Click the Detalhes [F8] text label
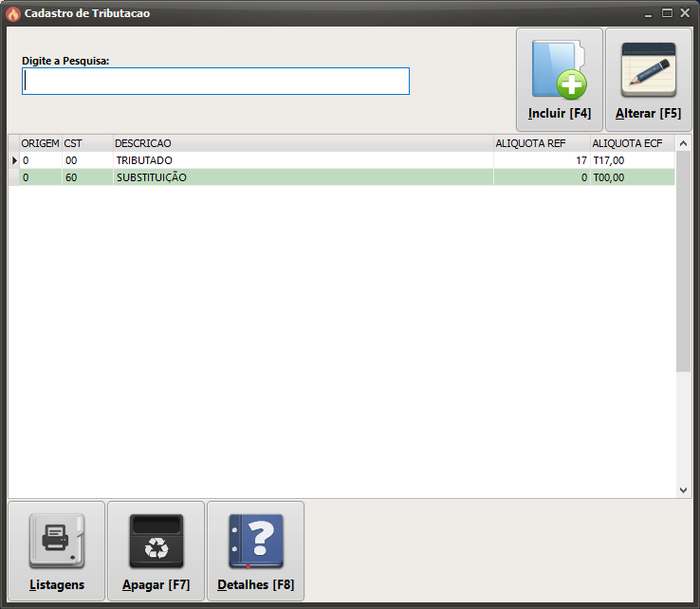 (256, 584)
